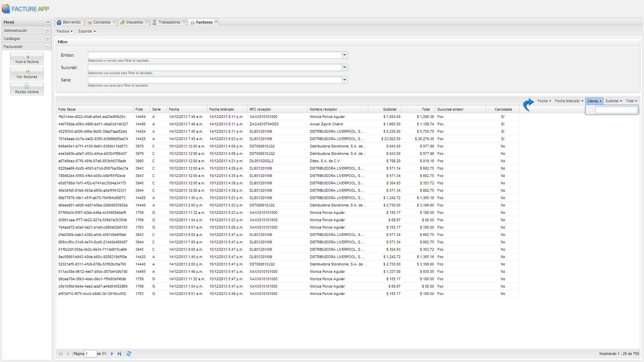Refresh the invoice grid
This screenshot has height=362, width=644.
129,354
